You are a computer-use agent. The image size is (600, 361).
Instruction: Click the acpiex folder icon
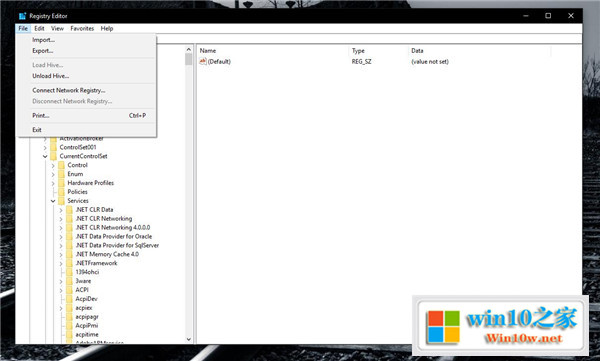tap(69, 308)
